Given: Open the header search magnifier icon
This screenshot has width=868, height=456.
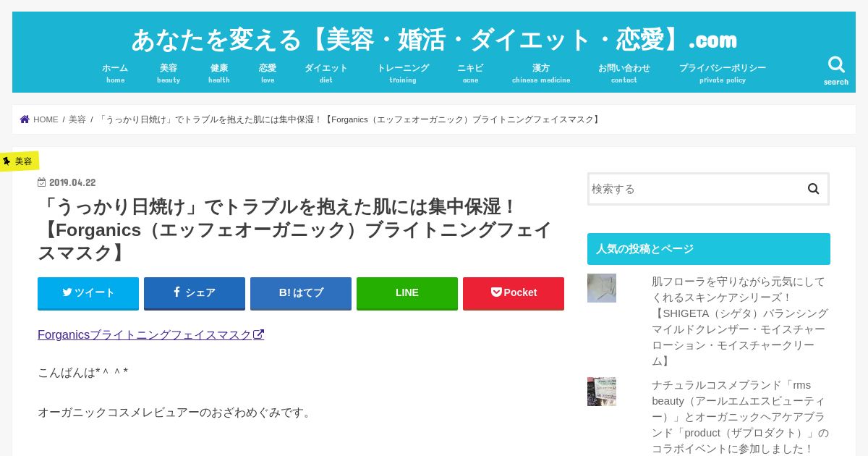Looking at the screenshot, I should [836, 65].
